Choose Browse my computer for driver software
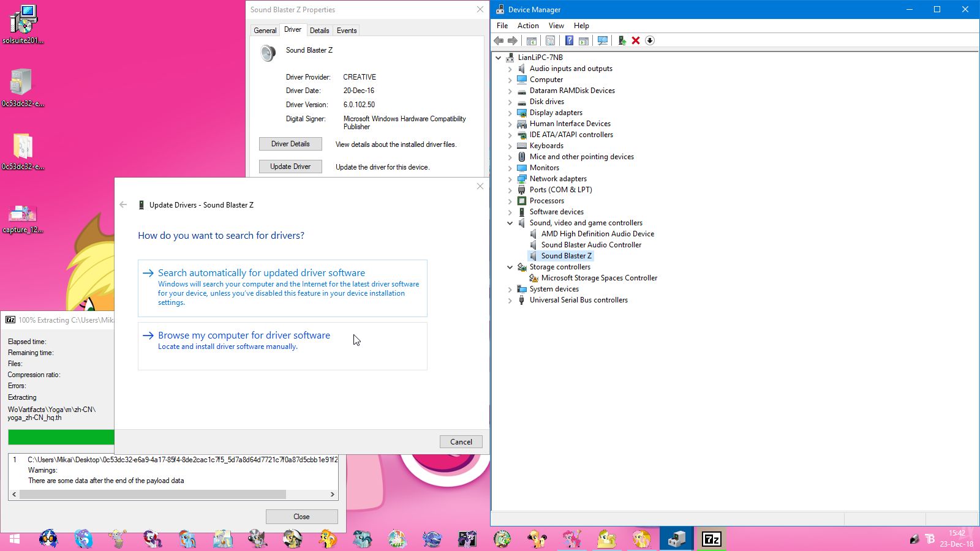The height and width of the screenshot is (551, 980). (x=282, y=346)
